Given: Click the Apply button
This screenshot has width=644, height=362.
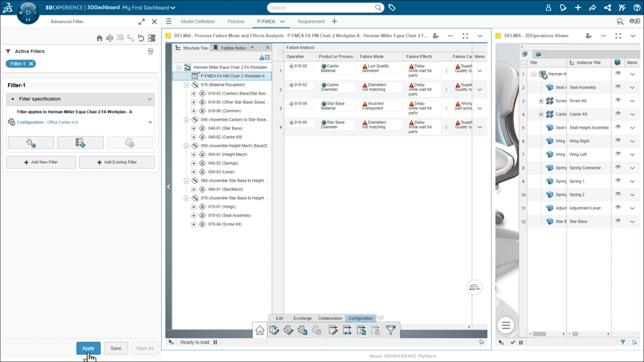Looking at the screenshot, I should click(x=89, y=348).
